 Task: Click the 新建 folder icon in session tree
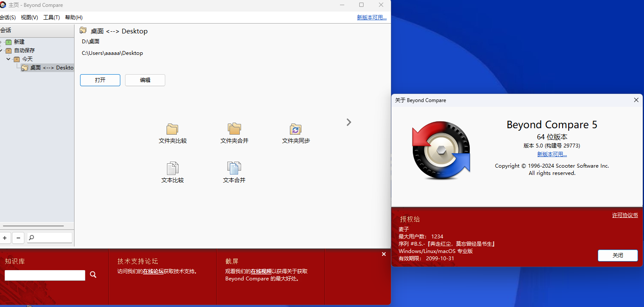pyautogui.click(x=9, y=42)
